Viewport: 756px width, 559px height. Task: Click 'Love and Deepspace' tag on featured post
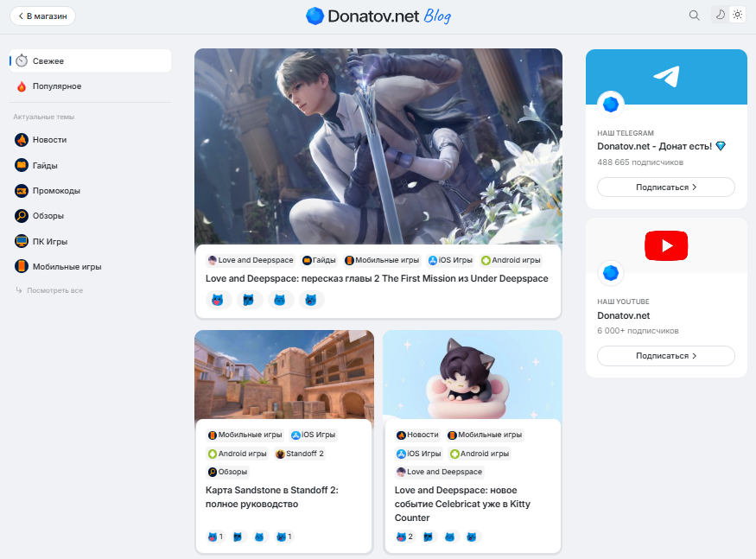pos(251,260)
